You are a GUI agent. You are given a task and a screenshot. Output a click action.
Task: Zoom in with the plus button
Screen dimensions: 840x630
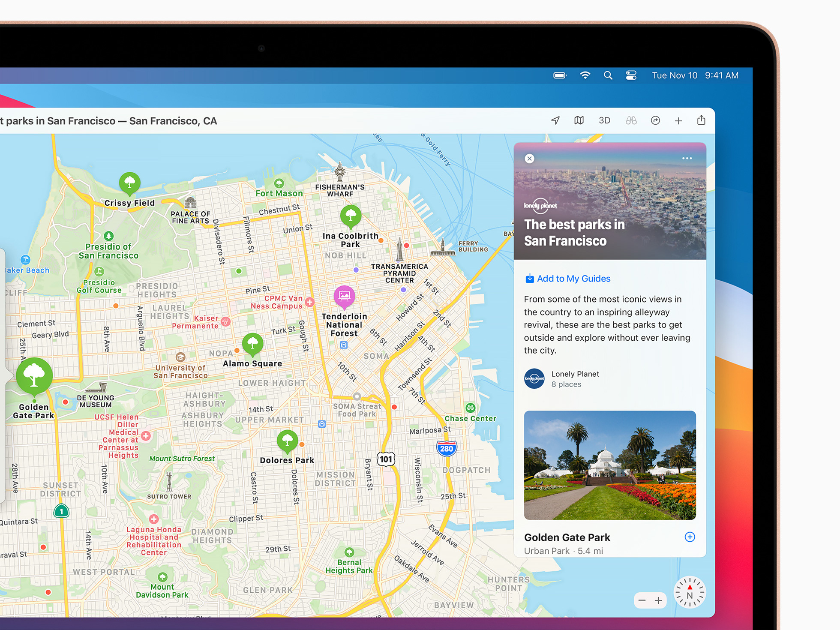coord(659,600)
